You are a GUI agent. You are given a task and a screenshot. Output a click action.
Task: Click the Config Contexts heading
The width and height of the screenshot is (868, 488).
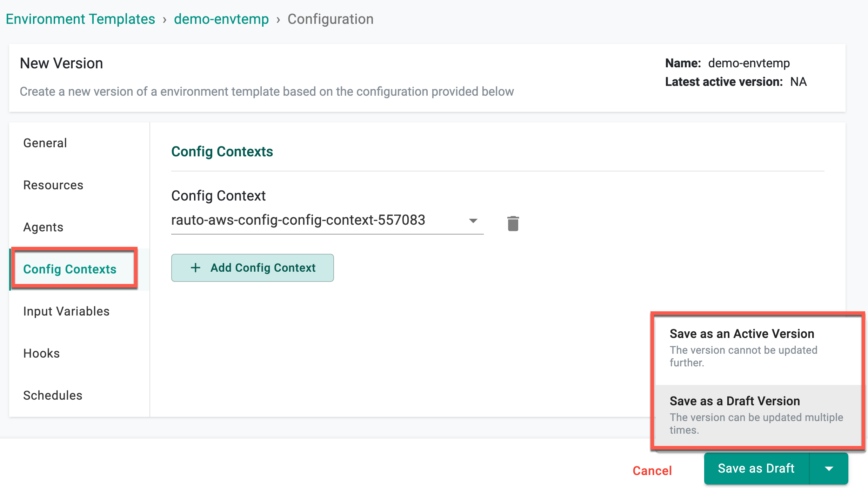point(222,151)
